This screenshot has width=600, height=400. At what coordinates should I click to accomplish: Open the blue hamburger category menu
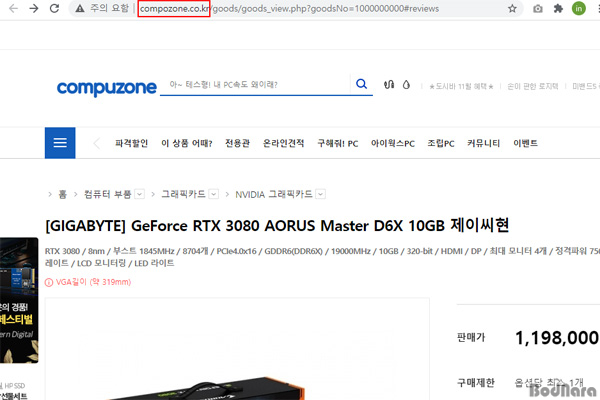coord(60,143)
